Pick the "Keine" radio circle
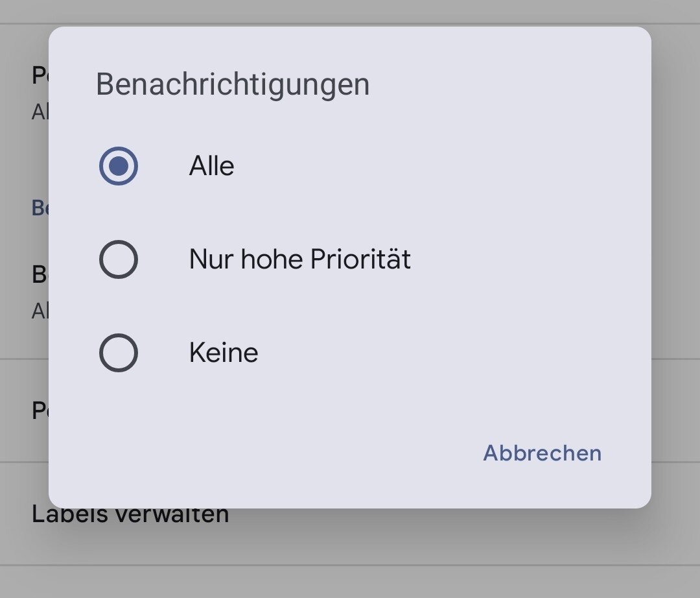The image size is (700, 598). point(119,353)
